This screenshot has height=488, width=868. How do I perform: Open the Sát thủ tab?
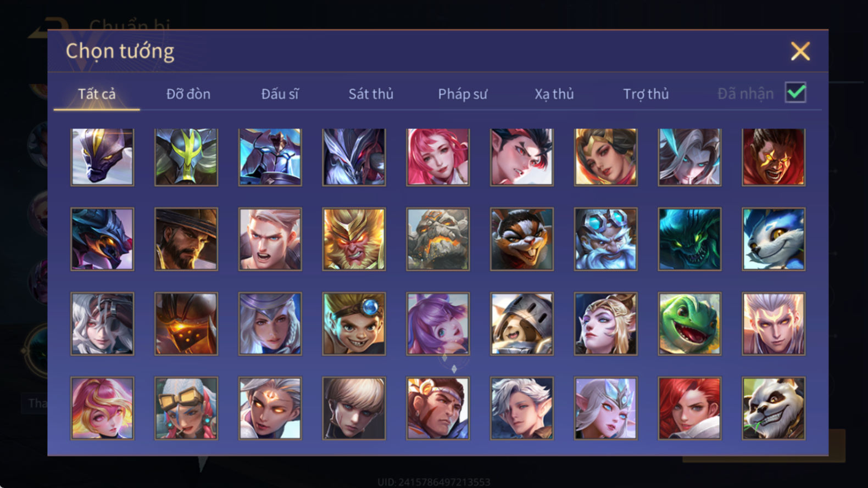click(x=371, y=94)
